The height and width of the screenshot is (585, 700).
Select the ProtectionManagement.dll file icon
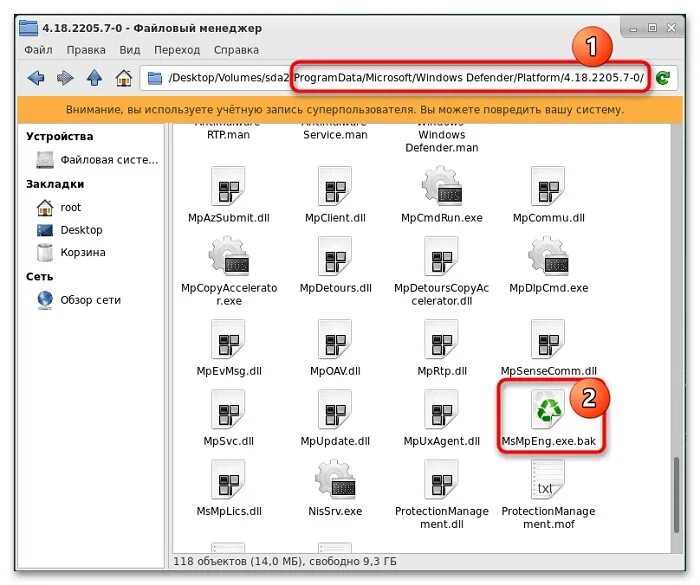click(x=442, y=480)
